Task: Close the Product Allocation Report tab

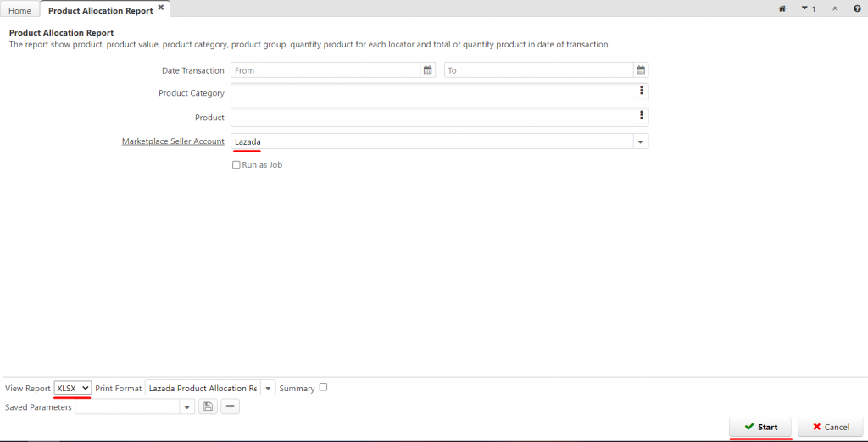Action: (160, 7)
